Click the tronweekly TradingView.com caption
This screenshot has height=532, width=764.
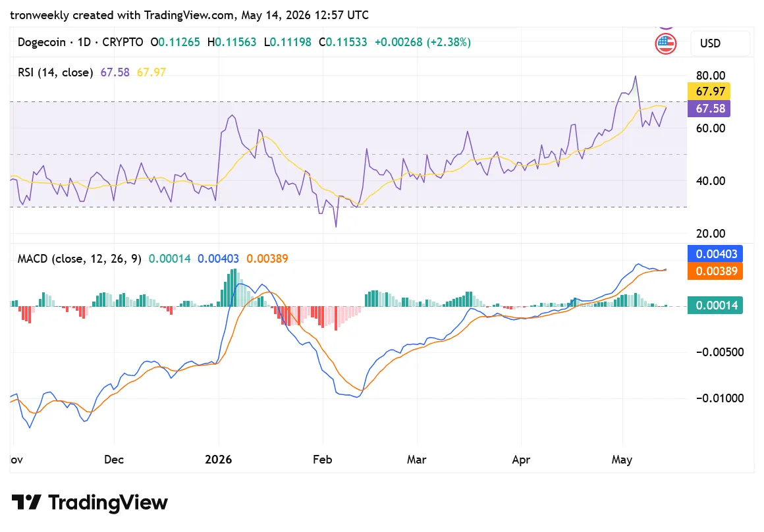coord(189,15)
